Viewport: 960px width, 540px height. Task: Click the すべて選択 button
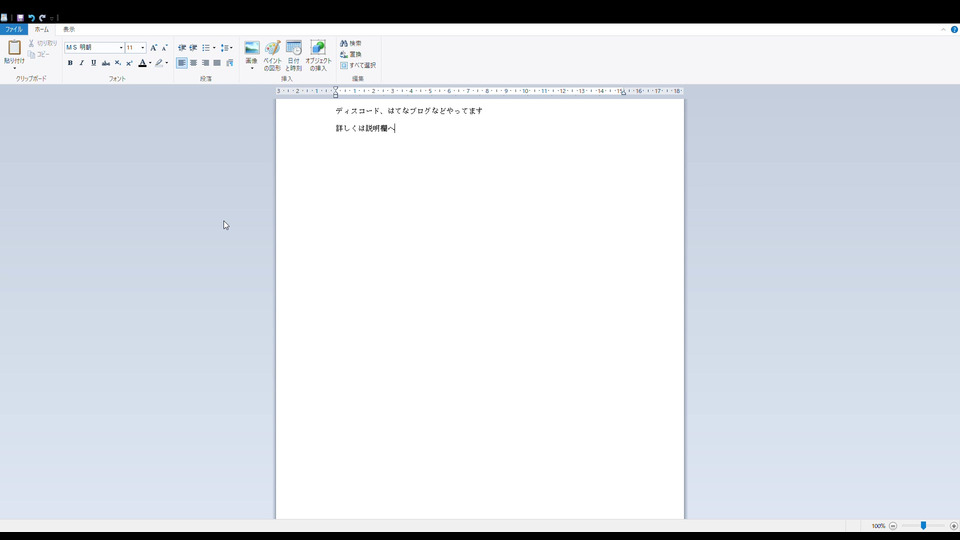pyautogui.click(x=358, y=66)
